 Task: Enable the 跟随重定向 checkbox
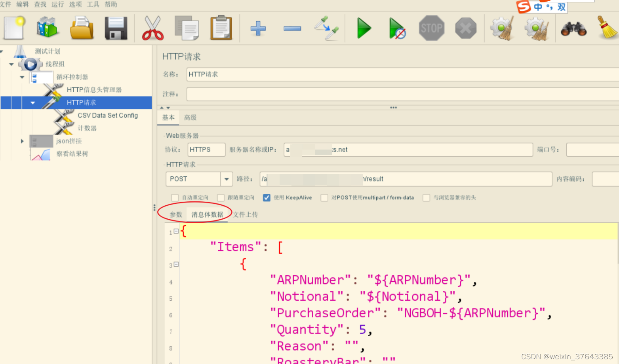pyautogui.click(x=221, y=197)
